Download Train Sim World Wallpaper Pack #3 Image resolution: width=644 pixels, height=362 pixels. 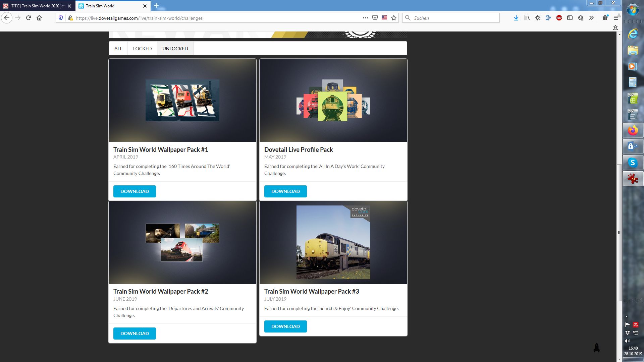point(285,326)
